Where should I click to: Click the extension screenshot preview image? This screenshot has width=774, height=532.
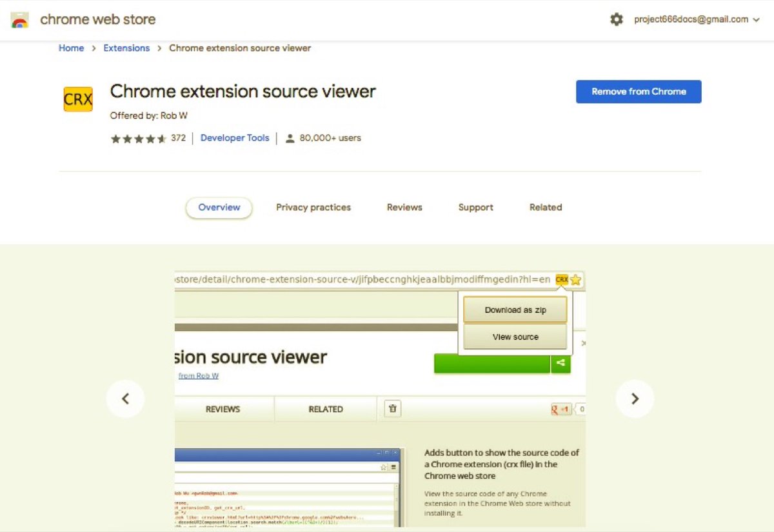380,399
